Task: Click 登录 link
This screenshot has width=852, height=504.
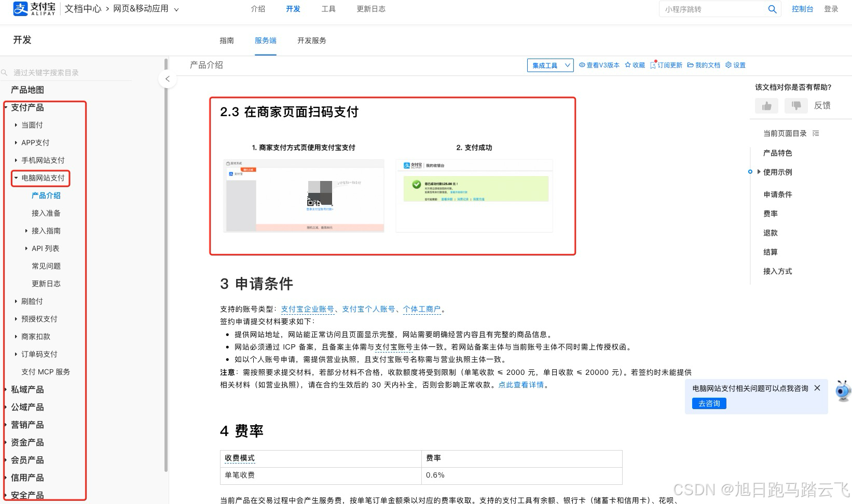Action: pos(831,9)
